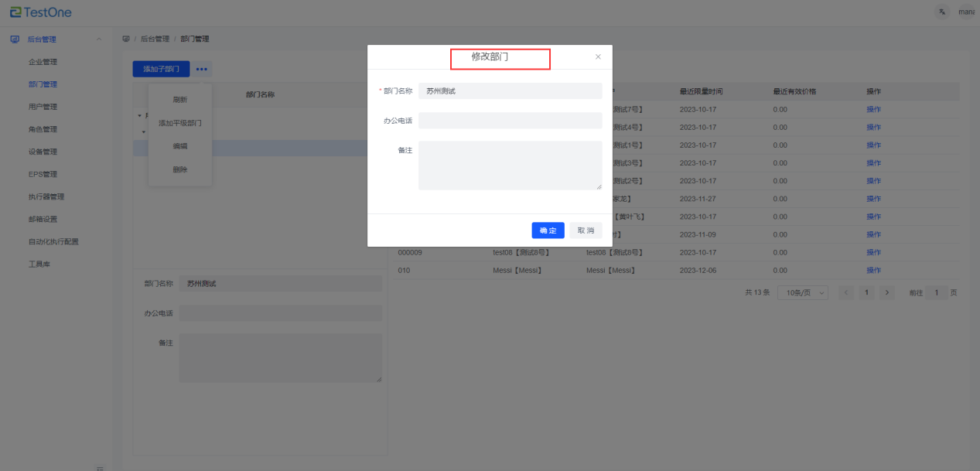
Task: Choose 删除 in the more actions menu
Action: coord(180,169)
